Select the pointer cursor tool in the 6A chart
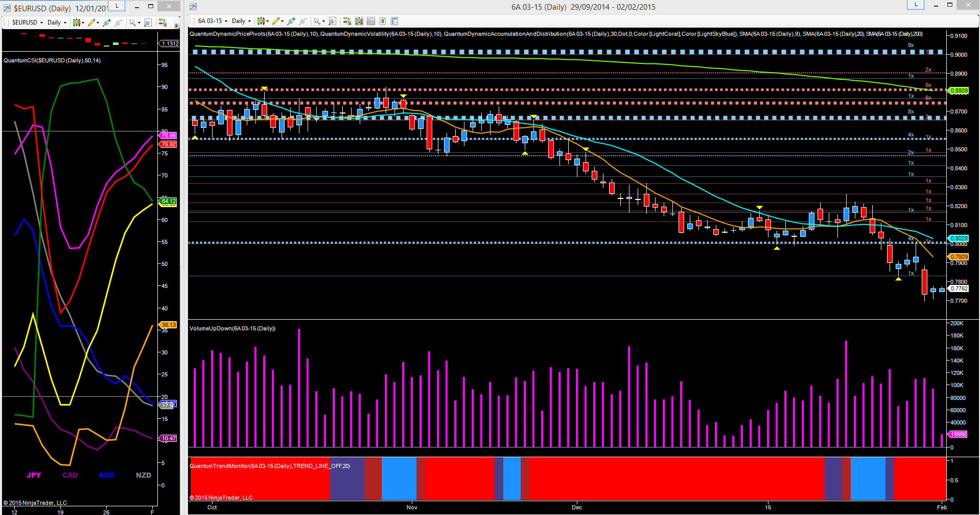The width and height of the screenshot is (980, 515). pos(317,21)
